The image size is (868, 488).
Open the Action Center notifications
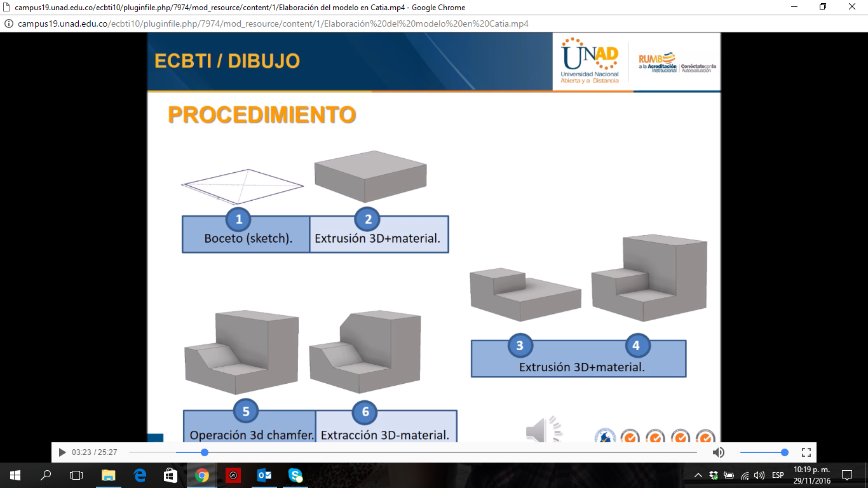point(847,475)
